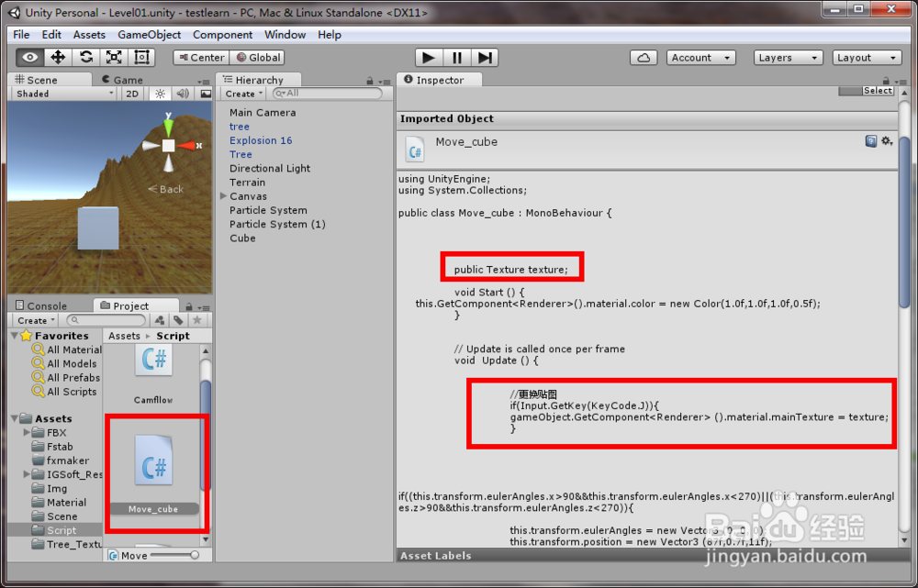Click the Project search field
The height and width of the screenshot is (588, 918).
(106, 320)
